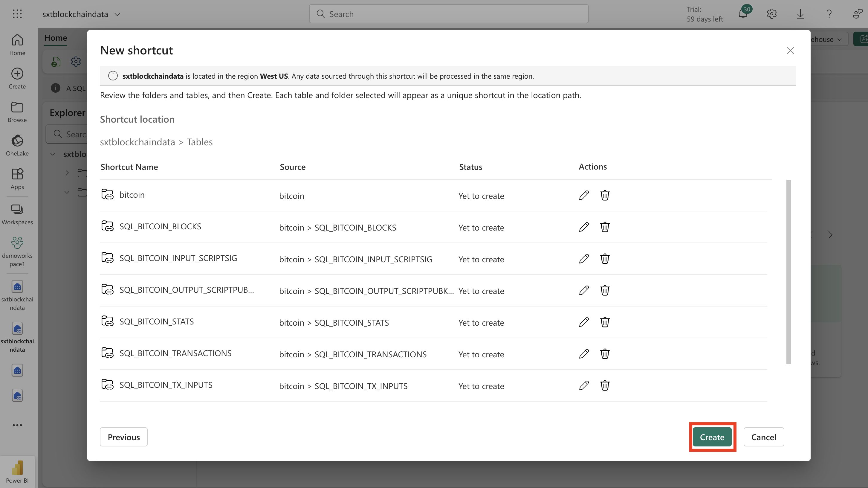
Task: Open OneLake from the left sidebar
Action: (17, 145)
